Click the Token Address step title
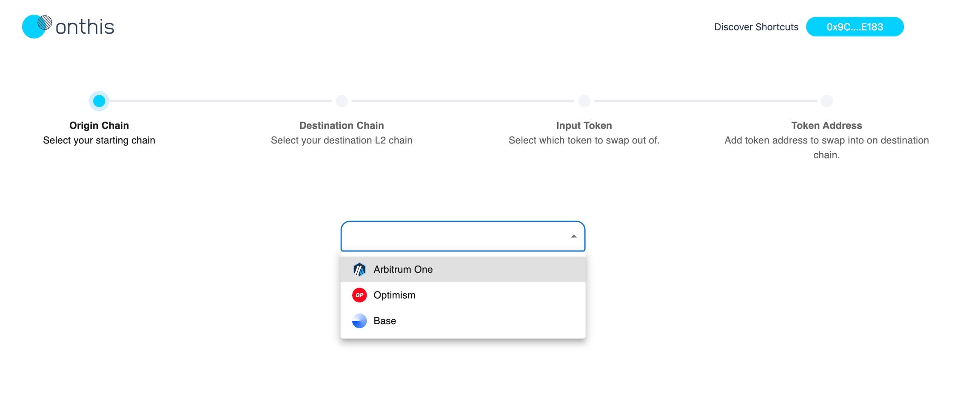 tap(826, 126)
